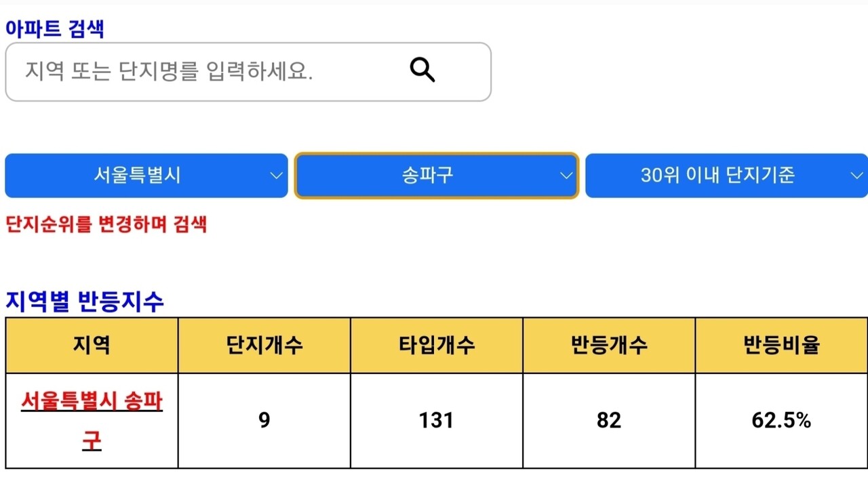Select the 단지개수 column header

[x=264, y=345]
